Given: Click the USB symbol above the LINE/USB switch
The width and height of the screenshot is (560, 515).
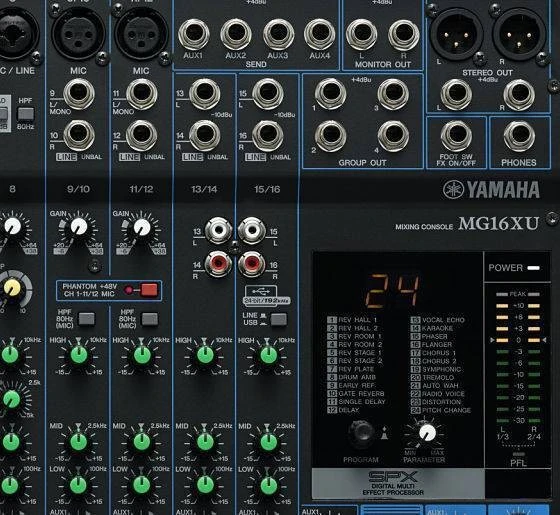Looking at the screenshot, I should click(x=261, y=290).
